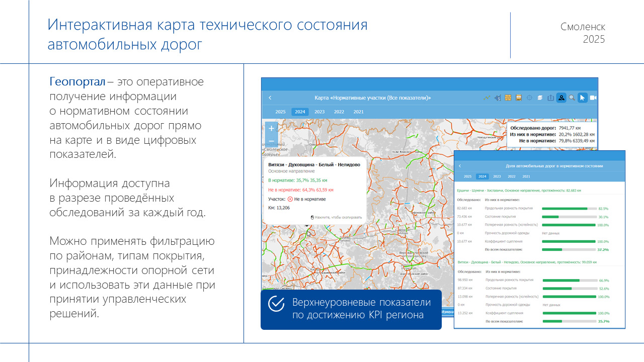Screen dimensions: 644x362
Task: Open the line chart icon in map toolbar
Action: click(x=487, y=98)
